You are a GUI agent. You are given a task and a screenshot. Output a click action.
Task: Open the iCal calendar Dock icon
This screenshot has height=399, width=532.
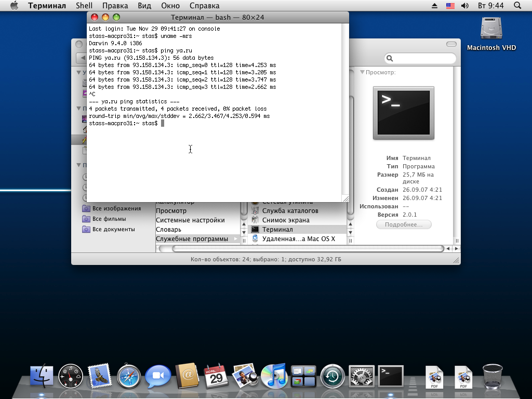coord(216,376)
